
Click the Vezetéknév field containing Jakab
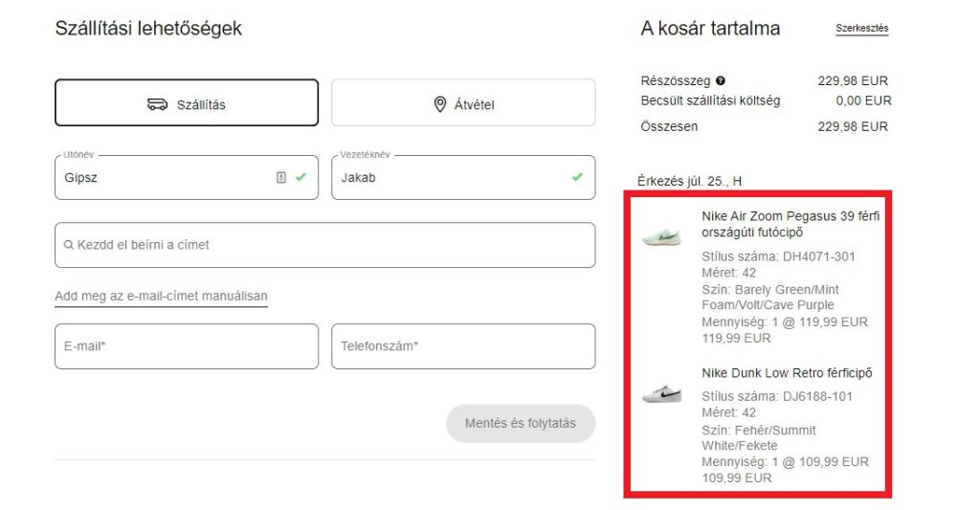[463, 178]
